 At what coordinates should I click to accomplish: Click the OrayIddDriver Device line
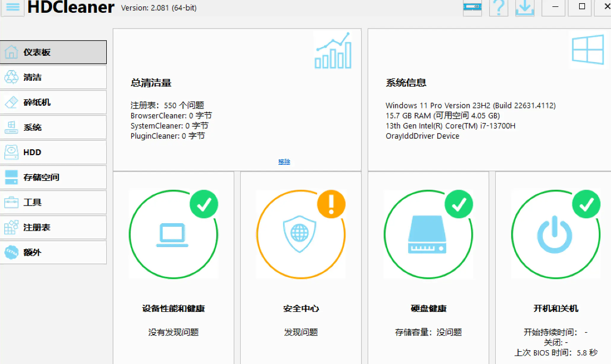pos(422,136)
